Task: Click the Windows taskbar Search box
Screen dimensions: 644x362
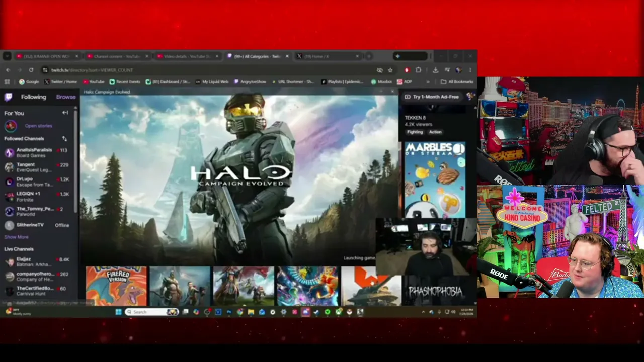Action: [x=151, y=312]
